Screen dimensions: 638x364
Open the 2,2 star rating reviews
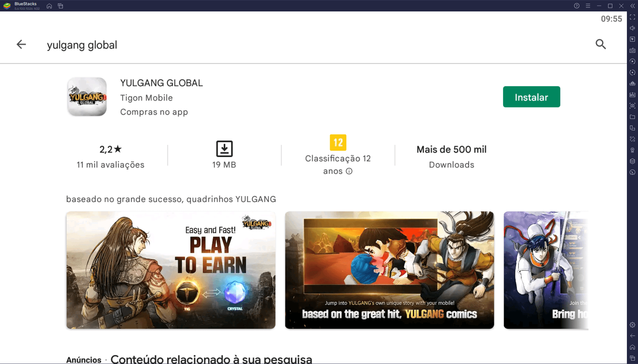(110, 149)
